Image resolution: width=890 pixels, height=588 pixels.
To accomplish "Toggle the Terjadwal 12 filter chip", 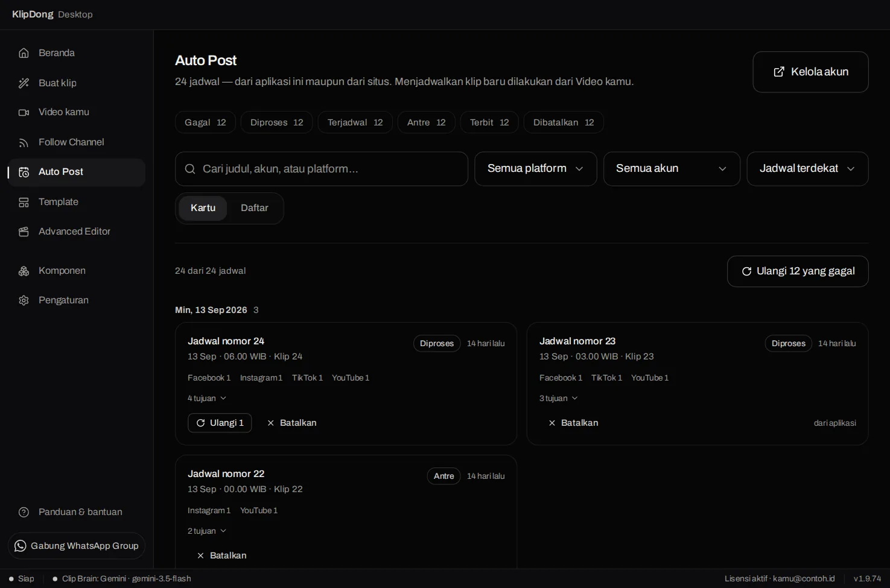I will point(355,122).
